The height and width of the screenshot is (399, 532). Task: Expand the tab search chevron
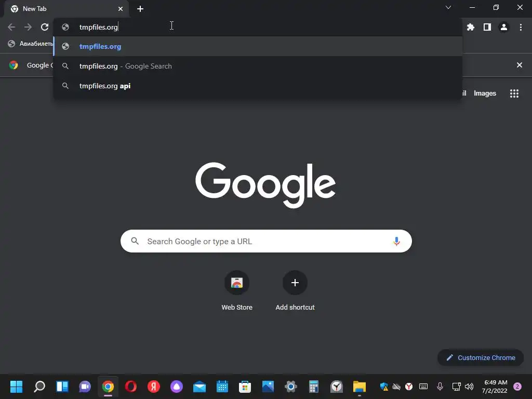tap(448, 7)
